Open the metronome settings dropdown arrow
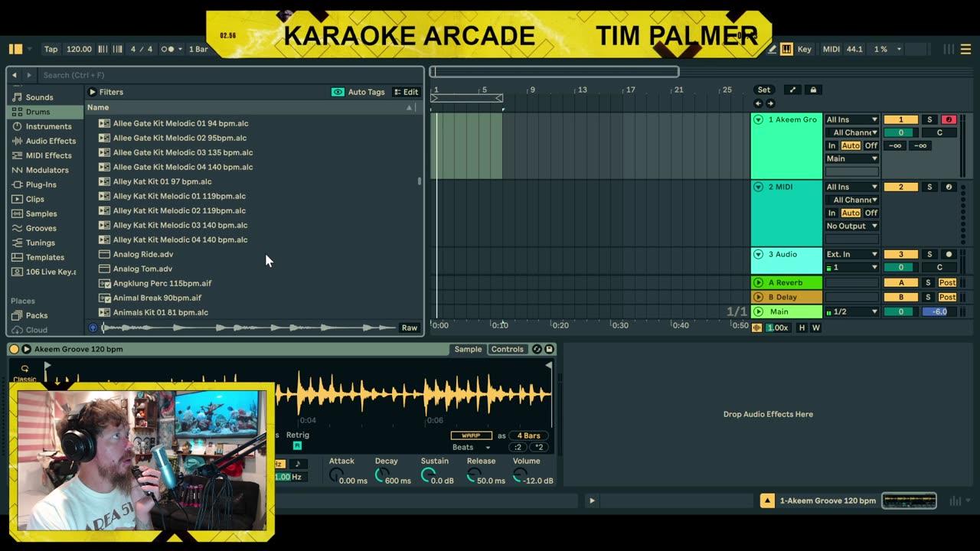980x551 pixels. pyautogui.click(x=181, y=49)
